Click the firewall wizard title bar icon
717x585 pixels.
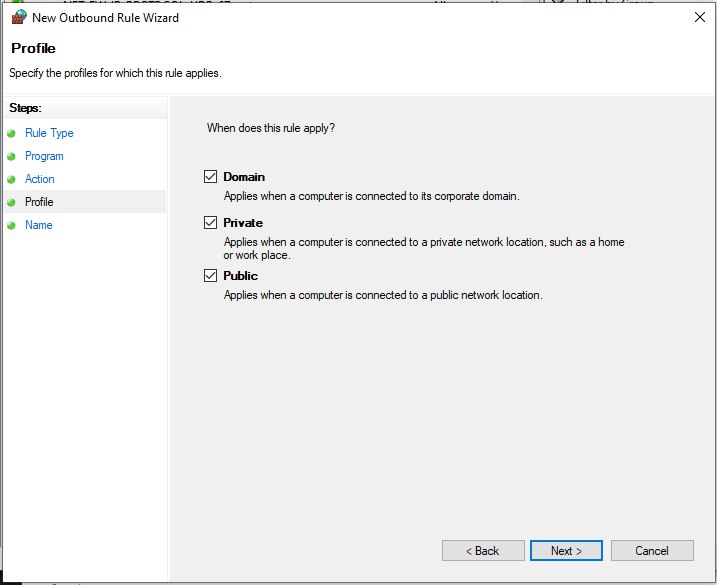point(19,17)
